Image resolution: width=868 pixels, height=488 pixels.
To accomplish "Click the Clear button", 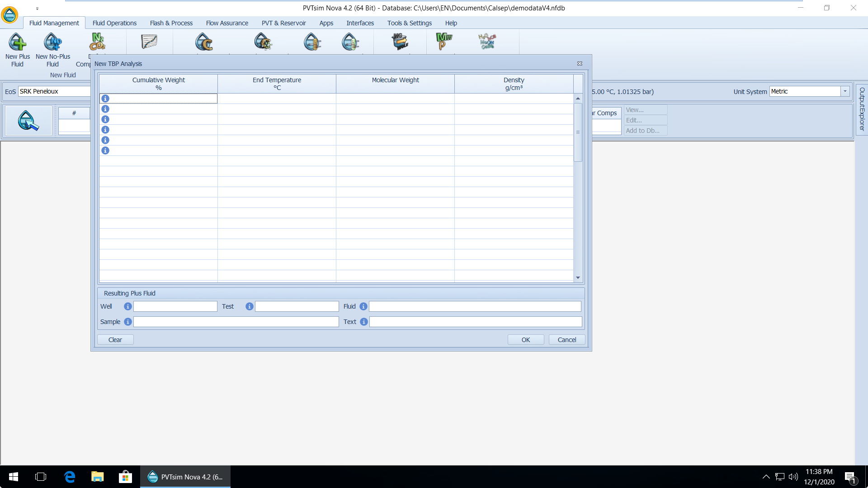I will coord(115,340).
